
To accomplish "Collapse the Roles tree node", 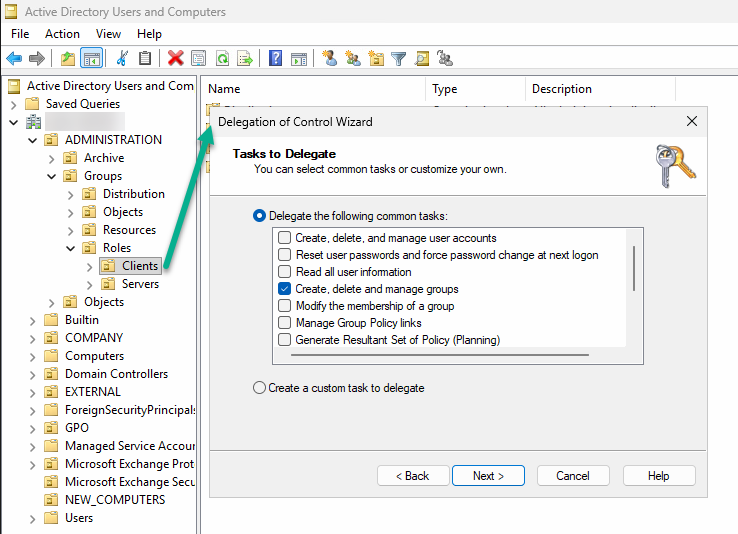I will [71, 248].
